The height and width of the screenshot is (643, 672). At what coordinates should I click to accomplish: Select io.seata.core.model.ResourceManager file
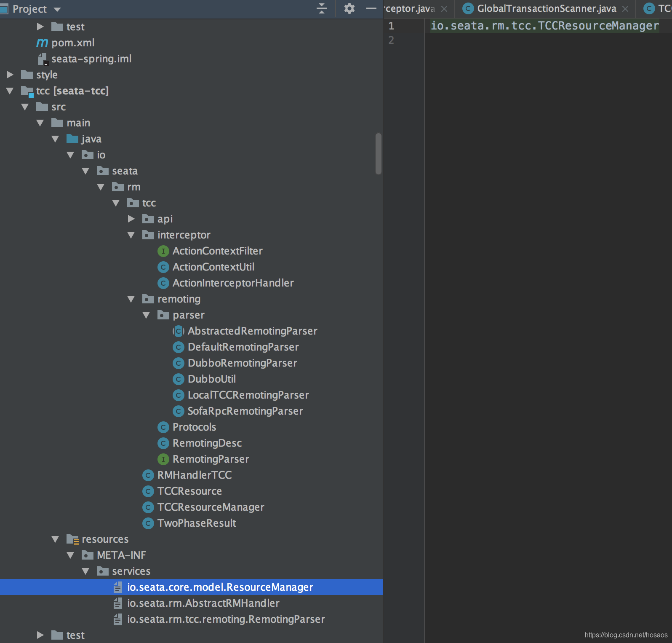[192, 587]
